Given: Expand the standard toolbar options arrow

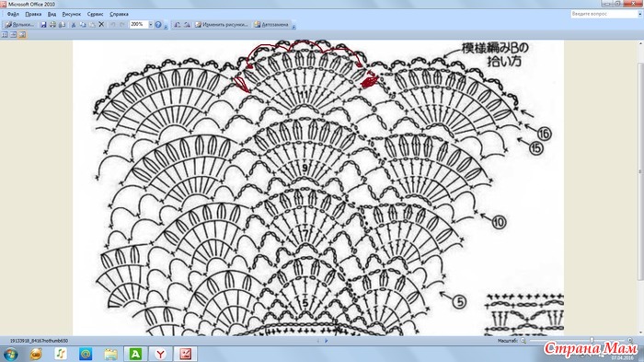Looking at the screenshot, I should tap(166, 26).
